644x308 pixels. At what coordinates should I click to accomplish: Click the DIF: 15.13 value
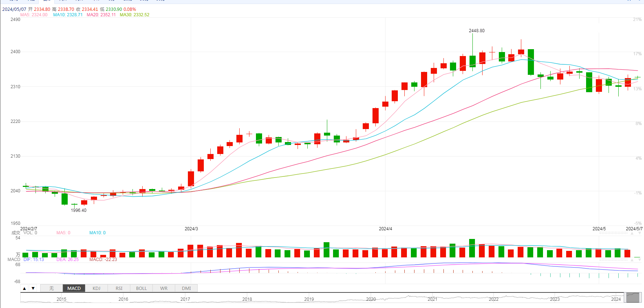coord(34,260)
